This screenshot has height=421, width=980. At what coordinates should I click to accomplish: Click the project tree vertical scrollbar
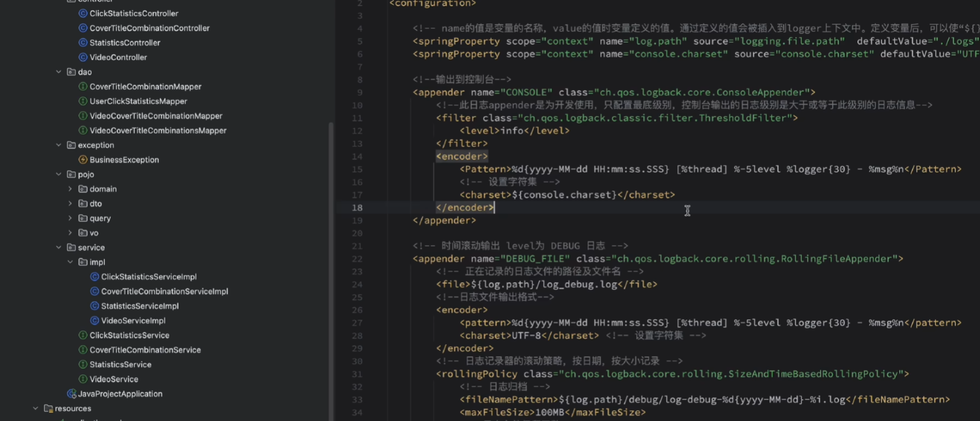click(331, 271)
